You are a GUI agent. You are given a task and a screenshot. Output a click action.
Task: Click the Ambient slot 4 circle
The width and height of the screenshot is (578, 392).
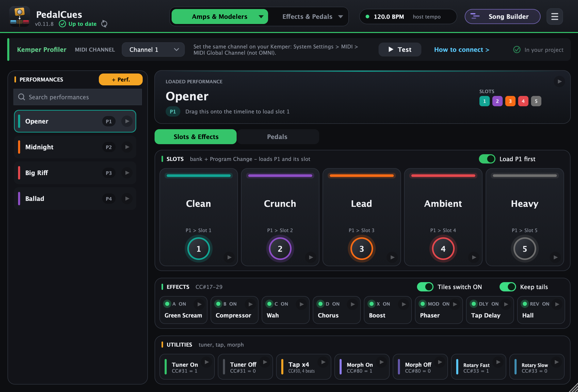[443, 249]
